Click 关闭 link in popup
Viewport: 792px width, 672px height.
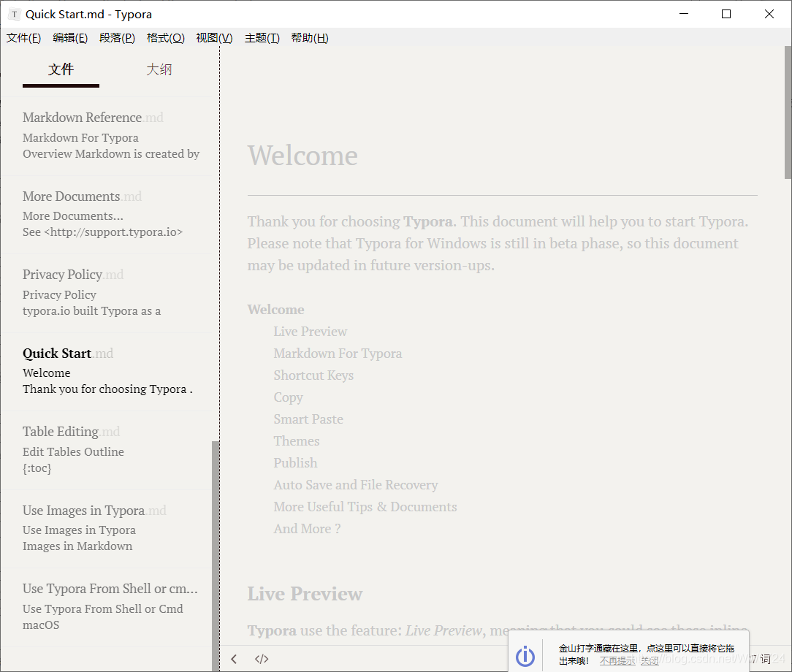pos(650,661)
